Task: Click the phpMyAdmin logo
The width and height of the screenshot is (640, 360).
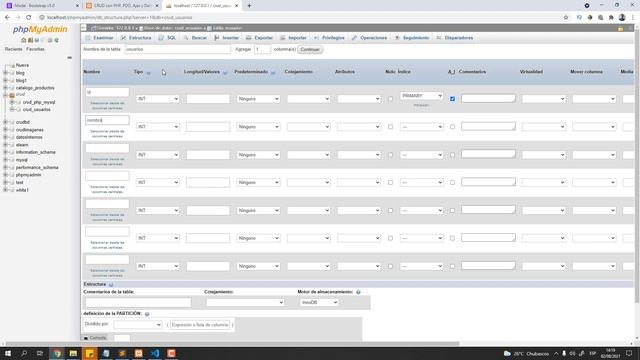Action: [x=40, y=29]
